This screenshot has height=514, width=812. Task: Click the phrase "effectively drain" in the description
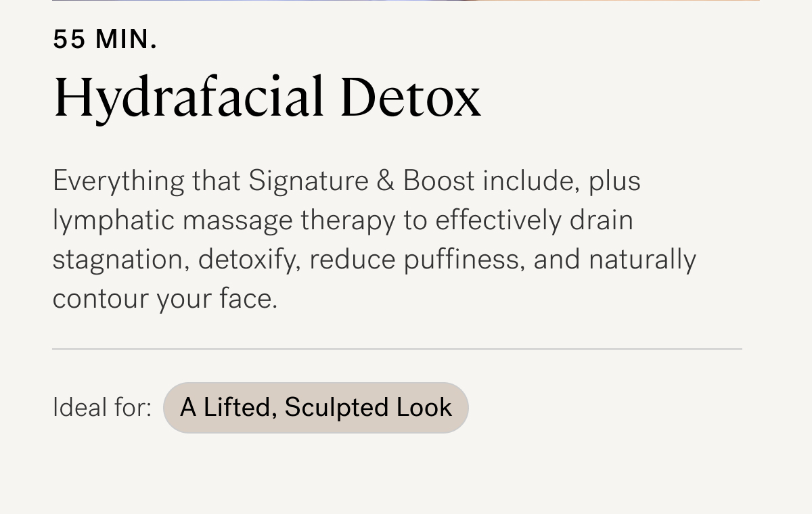pos(533,222)
